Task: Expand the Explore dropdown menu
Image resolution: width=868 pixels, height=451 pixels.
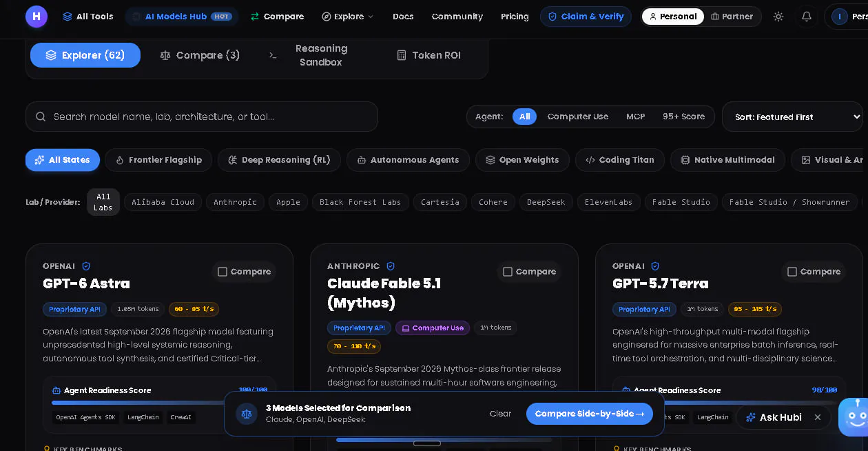Action: 348,17
